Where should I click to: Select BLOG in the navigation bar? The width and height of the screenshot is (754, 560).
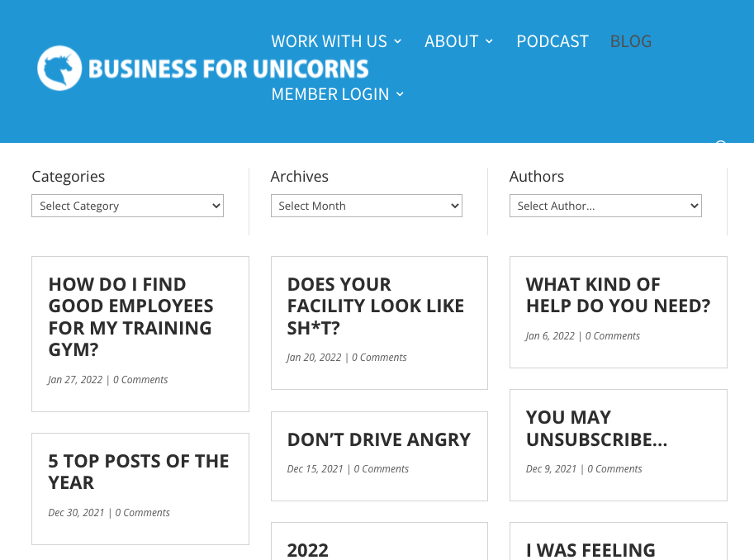[630, 40]
